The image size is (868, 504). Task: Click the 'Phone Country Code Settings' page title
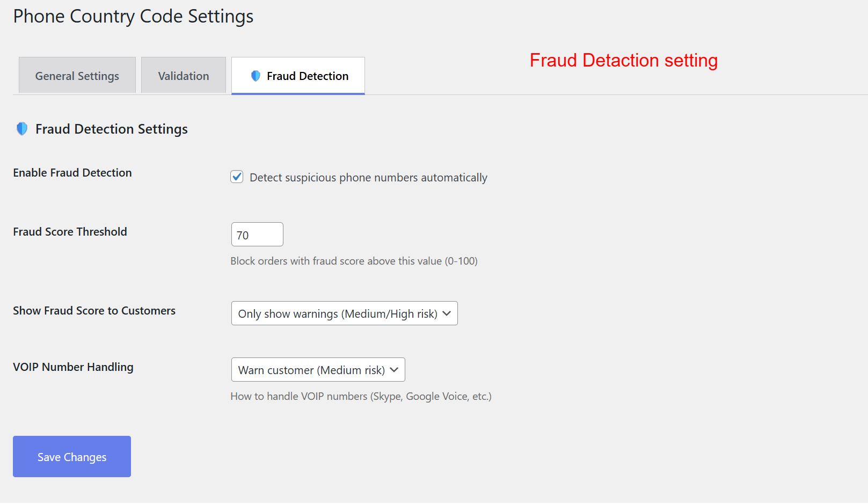[x=133, y=16]
